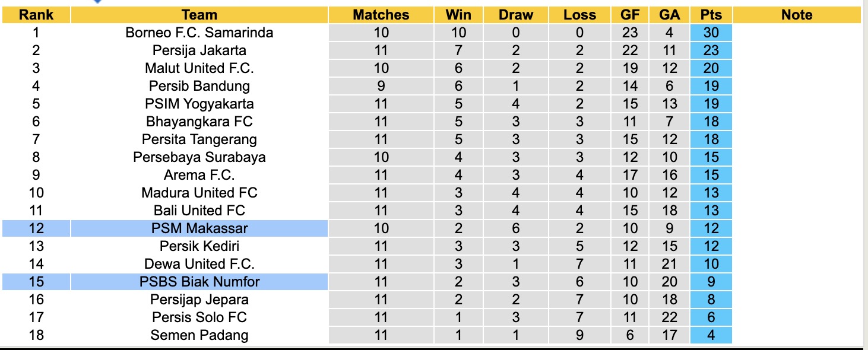
Task: Select the Arema F.C. team name
Action: (x=199, y=175)
